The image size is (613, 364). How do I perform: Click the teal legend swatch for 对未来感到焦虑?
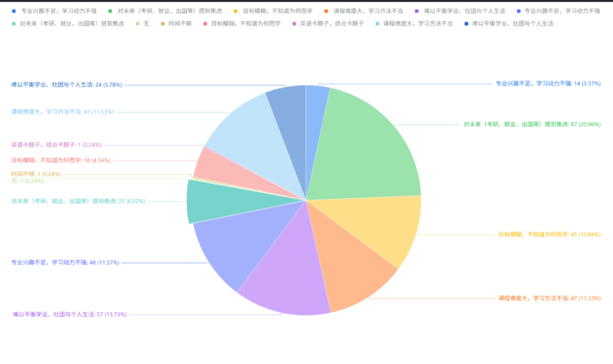coord(14,24)
